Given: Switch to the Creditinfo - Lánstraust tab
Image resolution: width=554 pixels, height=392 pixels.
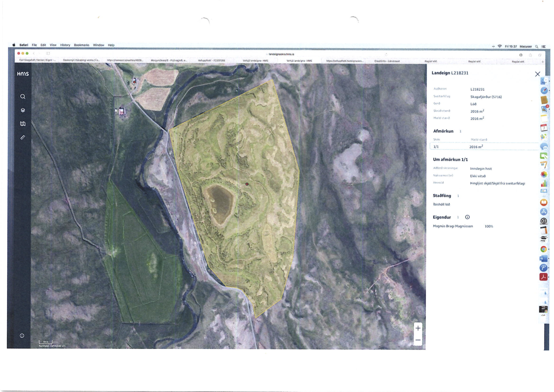Looking at the screenshot, I should (x=387, y=61).
